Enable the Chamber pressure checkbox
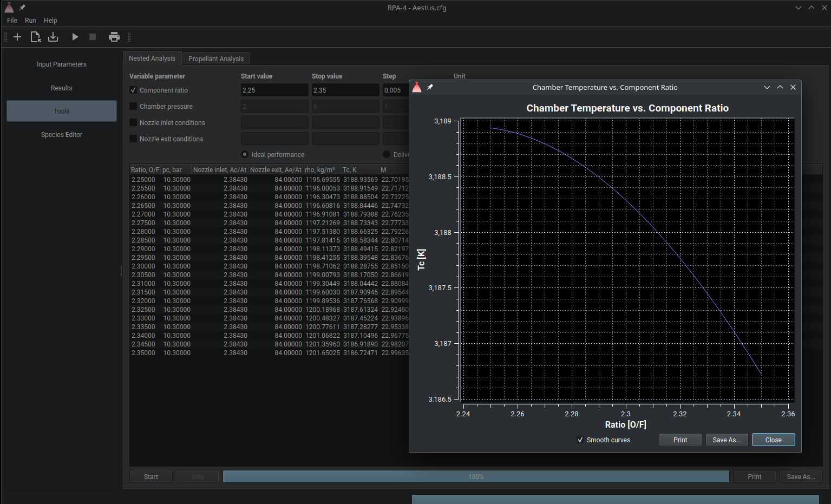This screenshot has height=504, width=831. [133, 107]
